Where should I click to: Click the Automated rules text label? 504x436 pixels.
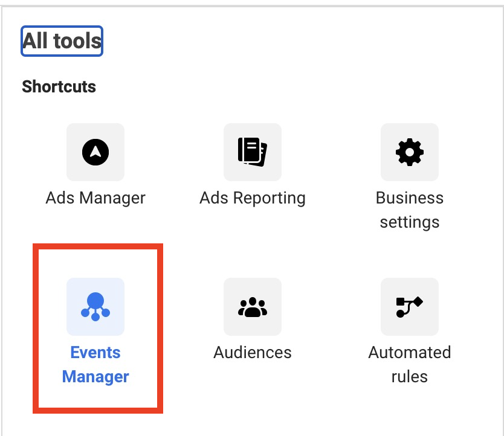tap(410, 364)
